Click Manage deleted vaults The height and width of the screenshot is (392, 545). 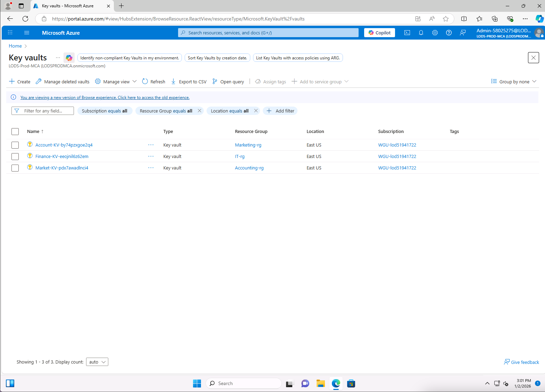[63, 82]
